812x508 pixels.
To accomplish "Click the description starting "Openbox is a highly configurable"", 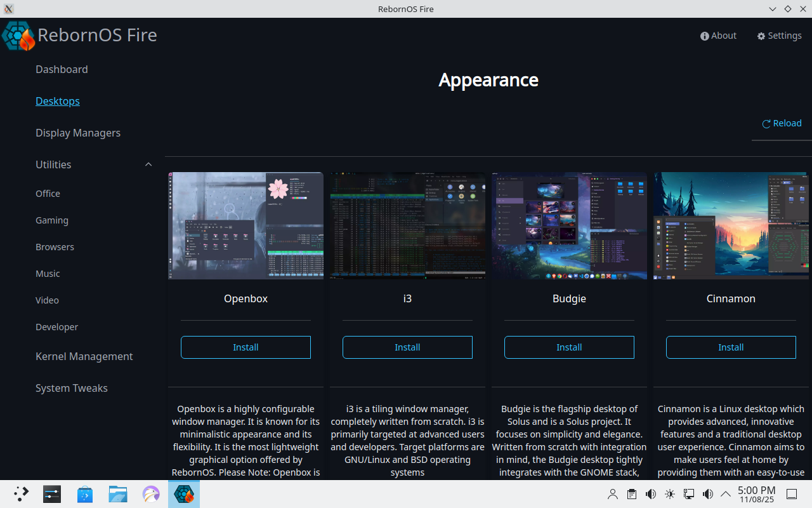I will [x=246, y=441].
